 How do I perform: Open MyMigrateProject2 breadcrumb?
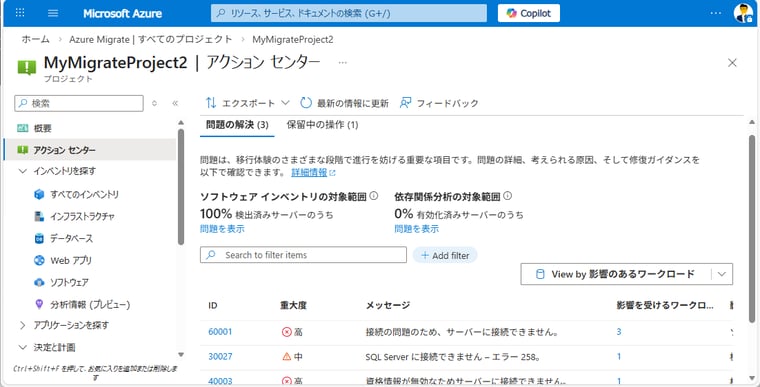pos(293,39)
